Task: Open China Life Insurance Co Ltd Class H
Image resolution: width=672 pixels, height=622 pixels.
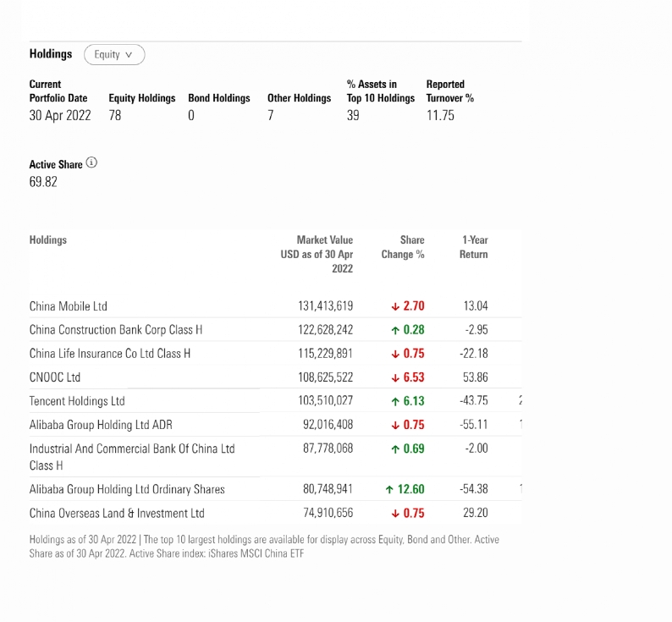Action: [x=110, y=354]
